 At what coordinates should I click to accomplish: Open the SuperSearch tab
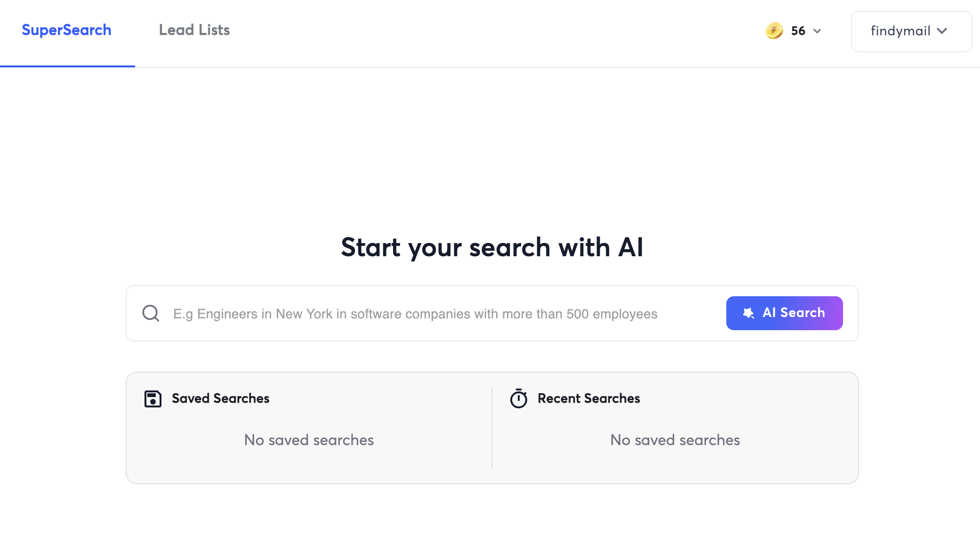tap(66, 30)
